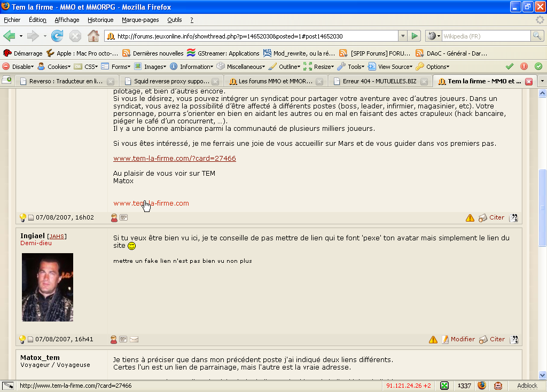The height and width of the screenshot is (392, 547).
Task: Open the new tab icon at left of tab strip
Action: click(6, 81)
